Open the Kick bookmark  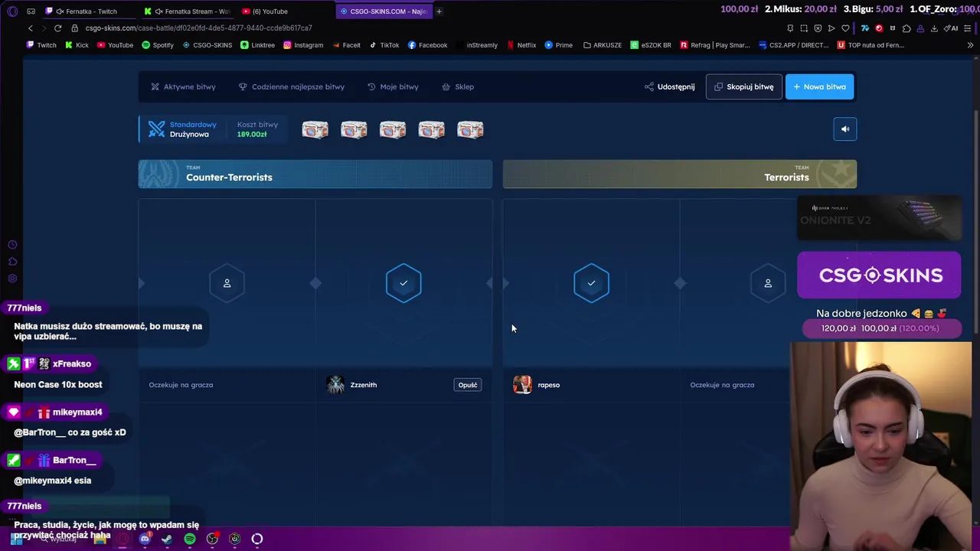point(77,45)
